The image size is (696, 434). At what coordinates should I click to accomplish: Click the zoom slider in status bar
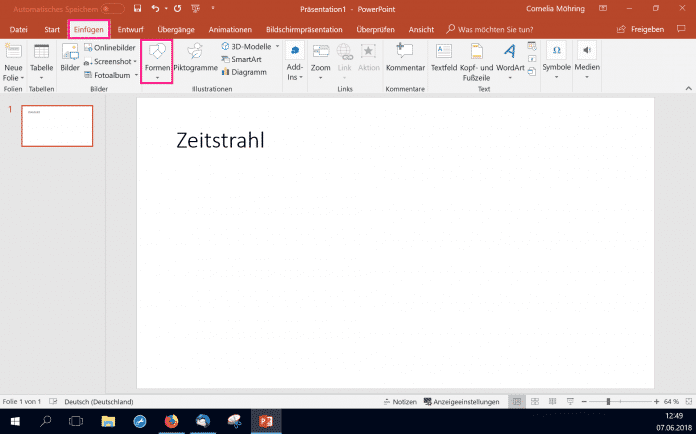click(x=610, y=401)
